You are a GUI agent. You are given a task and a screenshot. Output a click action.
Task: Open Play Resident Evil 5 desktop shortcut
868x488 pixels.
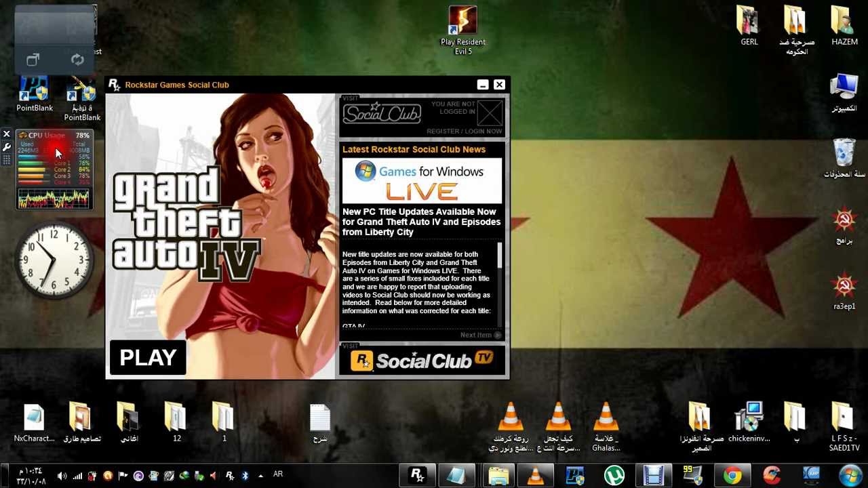pos(463,30)
